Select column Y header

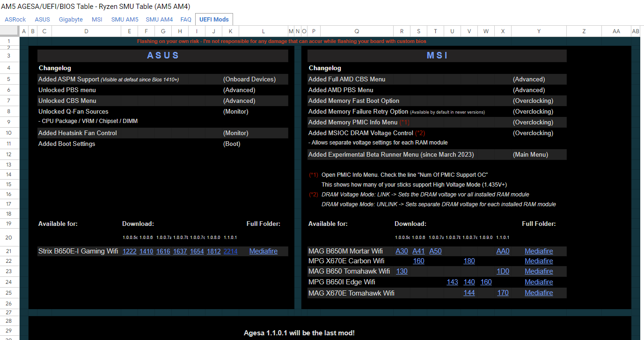(539, 31)
